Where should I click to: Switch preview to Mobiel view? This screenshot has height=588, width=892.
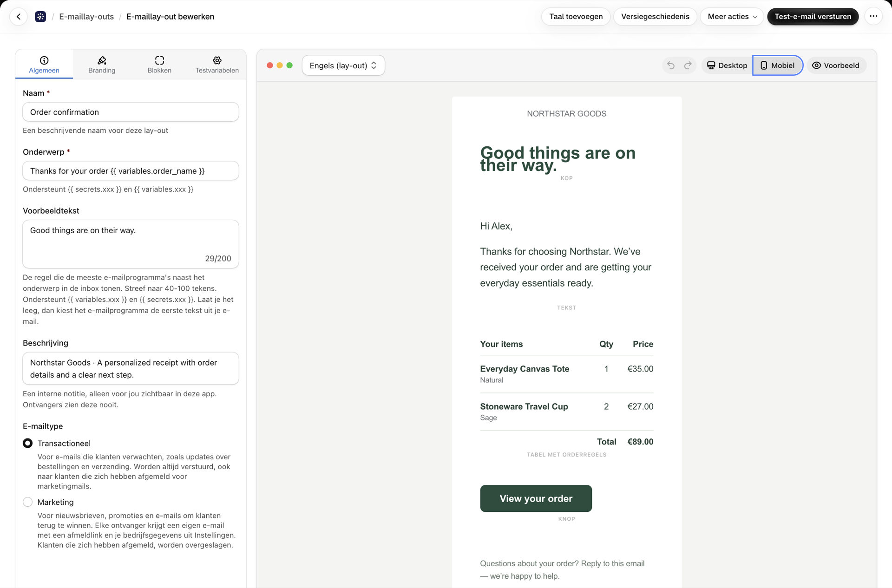click(777, 65)
